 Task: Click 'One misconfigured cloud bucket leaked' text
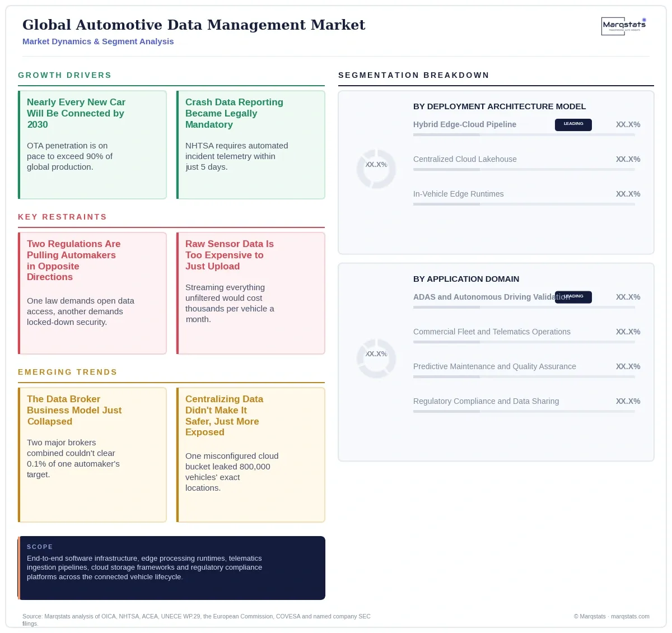(x=232, y=472)
